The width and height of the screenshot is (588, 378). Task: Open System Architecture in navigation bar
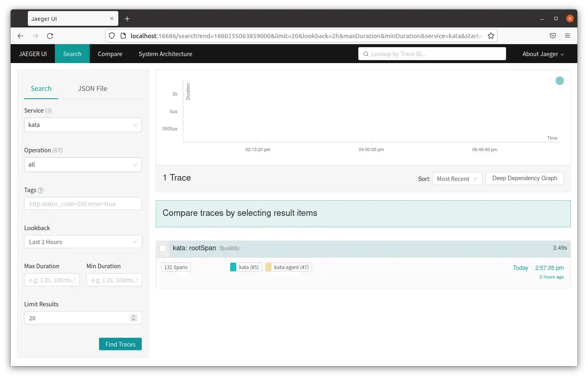165,54
